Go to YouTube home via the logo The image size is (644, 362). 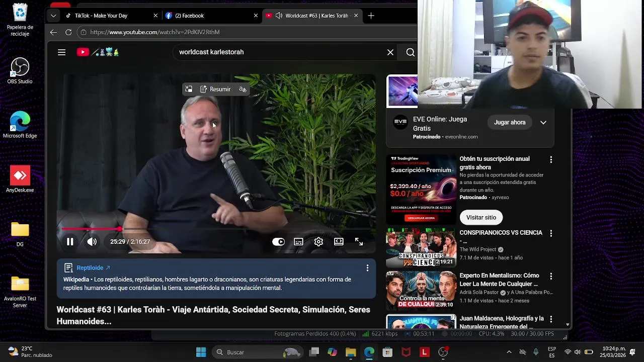tap(98, 52)
